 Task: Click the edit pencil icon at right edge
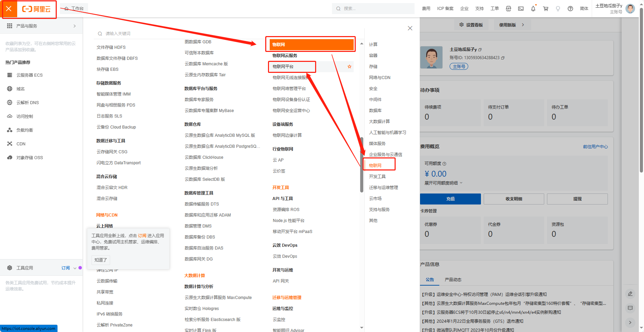[630, 294]
